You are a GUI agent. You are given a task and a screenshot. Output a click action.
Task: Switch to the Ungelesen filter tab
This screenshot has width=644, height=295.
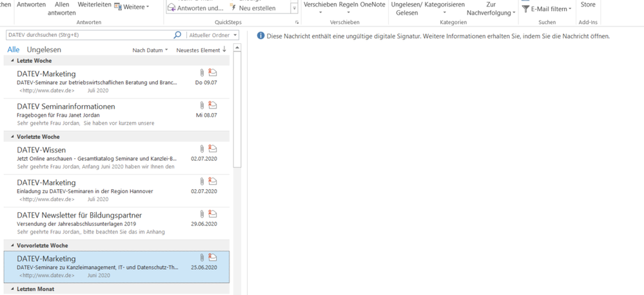[x=44, y=50]
